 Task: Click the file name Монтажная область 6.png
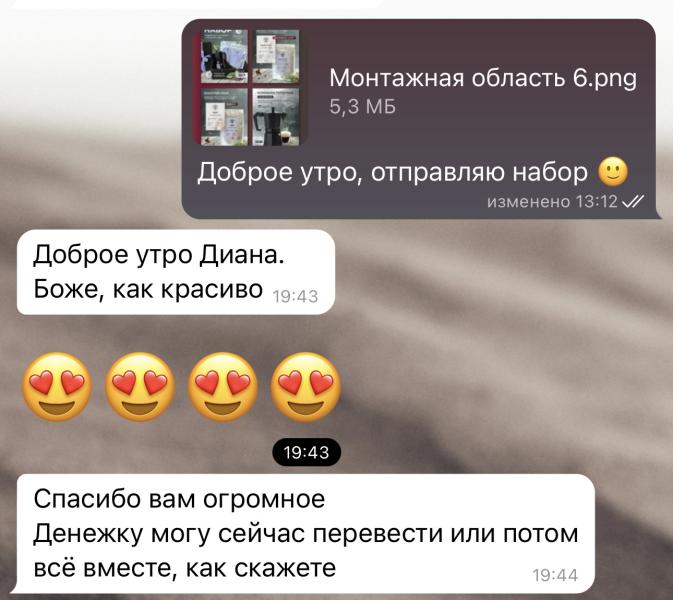point(483,79)
